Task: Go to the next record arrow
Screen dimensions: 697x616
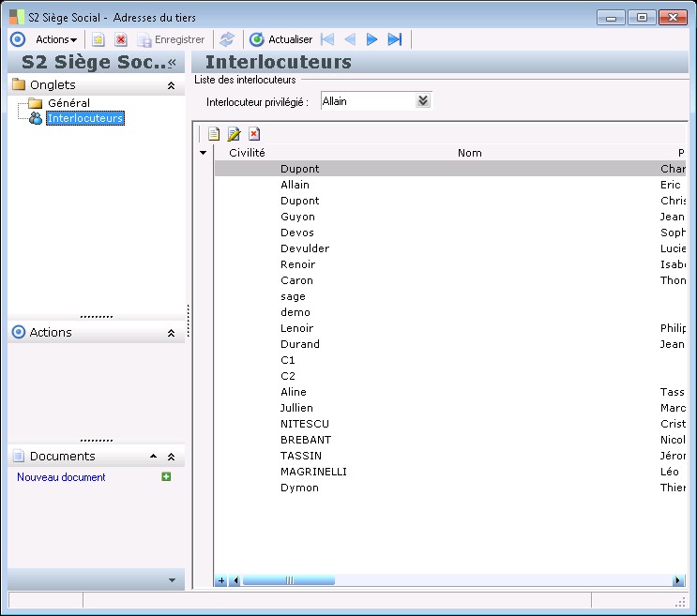Action: pos(372,39)
